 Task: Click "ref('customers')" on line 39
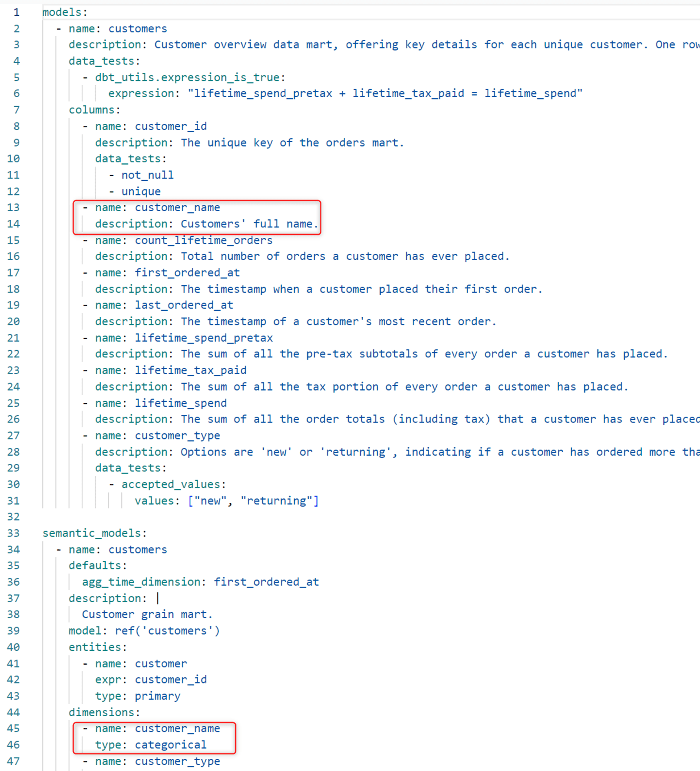click(167, 631)
